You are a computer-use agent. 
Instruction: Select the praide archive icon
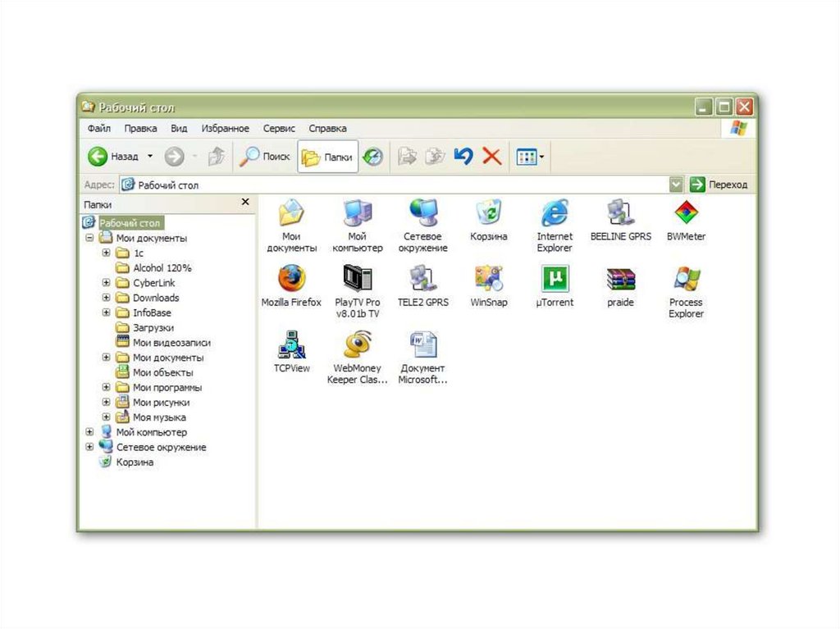click(x=620, y=278)
